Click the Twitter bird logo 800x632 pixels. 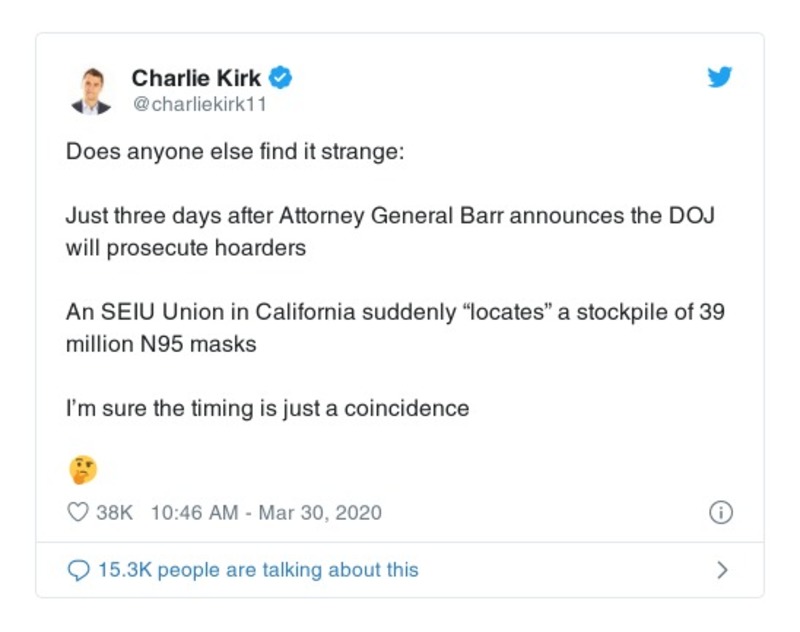tap(720, 77)
